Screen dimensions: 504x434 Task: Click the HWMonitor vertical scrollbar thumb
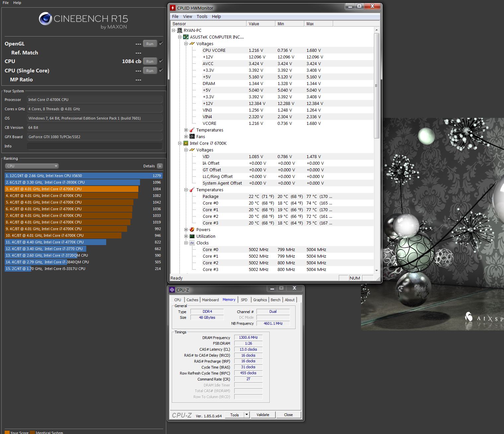click(x=376, y=86)
